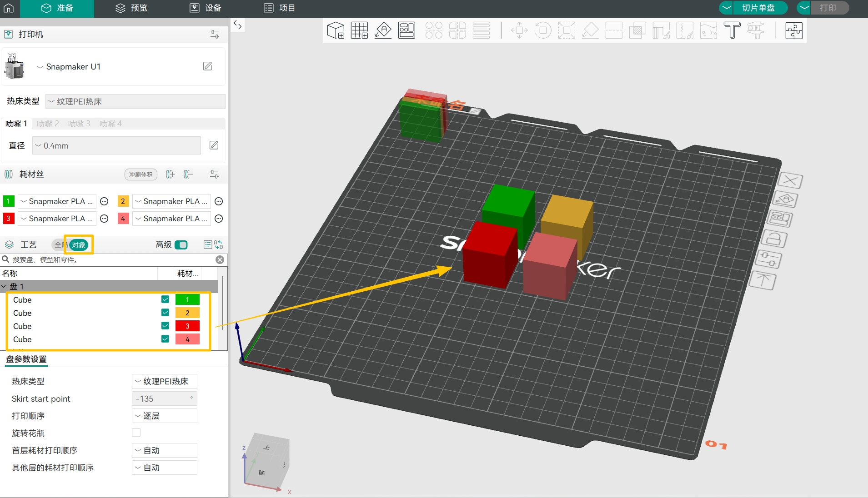The width and height of the screenshot is (868, 498).
Task: Remove a filament with minus icon
Action: [x=188, y=174]
